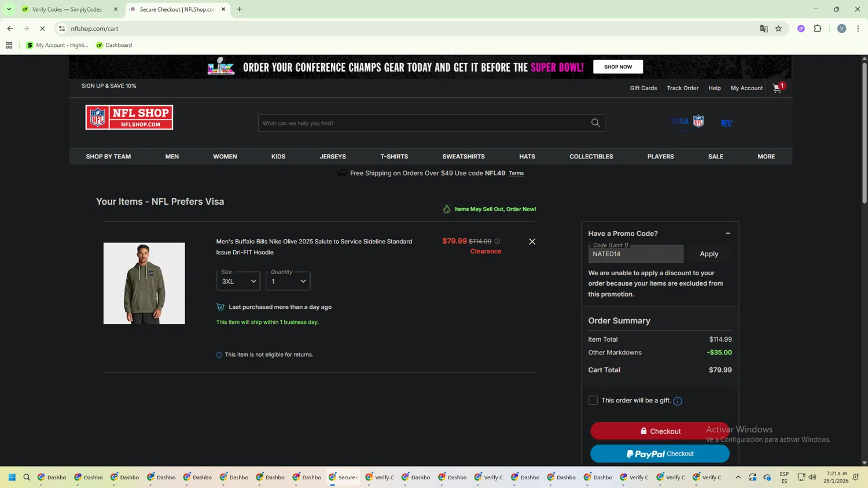Open the JERSEYS menu
The width and height of the screenshot is (868, 488).
pyautogui.click(x=333, y=156)
